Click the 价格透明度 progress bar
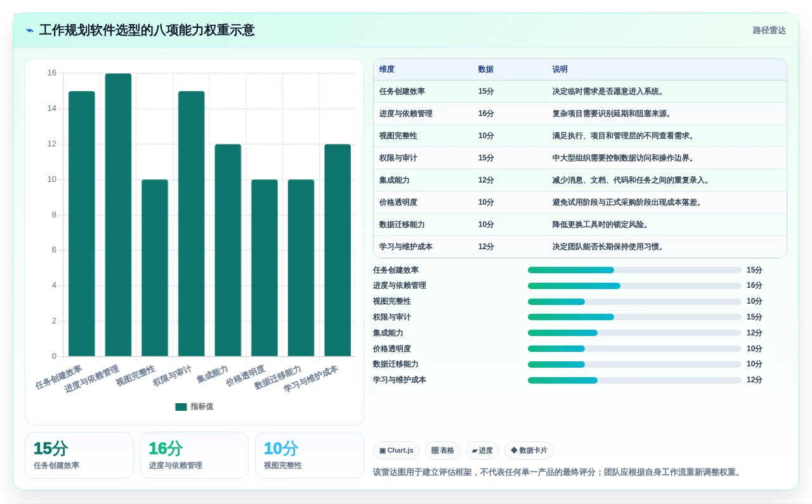Image resolution: width=812 pixels, height=504 pixels. [x=634, y=349]
